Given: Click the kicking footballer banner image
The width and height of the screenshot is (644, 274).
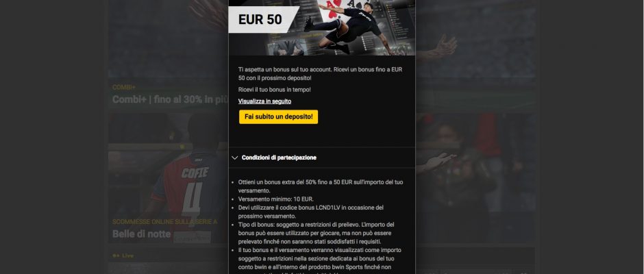Looking at the screenshot, I should click(347, 28).
